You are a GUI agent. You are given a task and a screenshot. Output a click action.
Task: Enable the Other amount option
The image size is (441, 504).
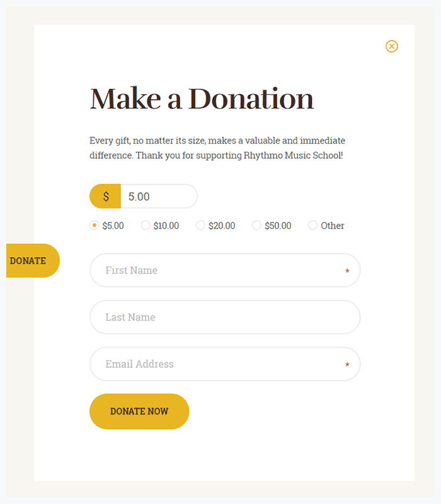pyautogui.click(x=312, y=225)
